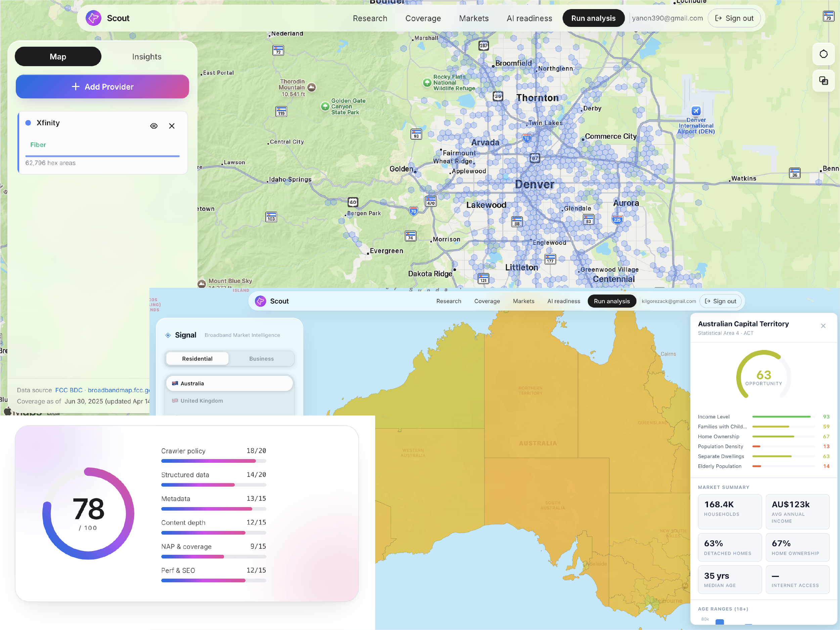The width and height of the screenshot is (840, 630).
Task: Click the Scout star logo icon
Action: point(93,18)
